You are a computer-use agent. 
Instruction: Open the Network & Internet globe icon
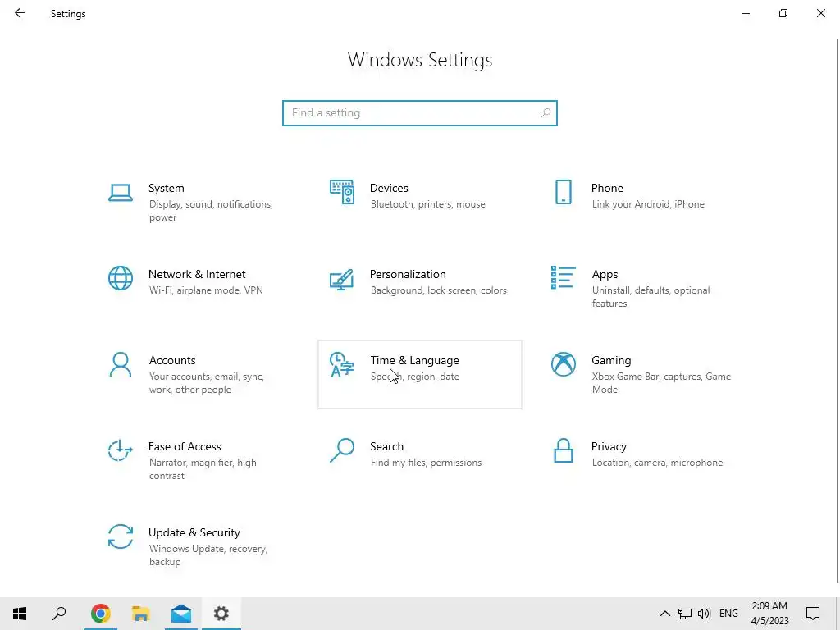click(x=120, y=279)
